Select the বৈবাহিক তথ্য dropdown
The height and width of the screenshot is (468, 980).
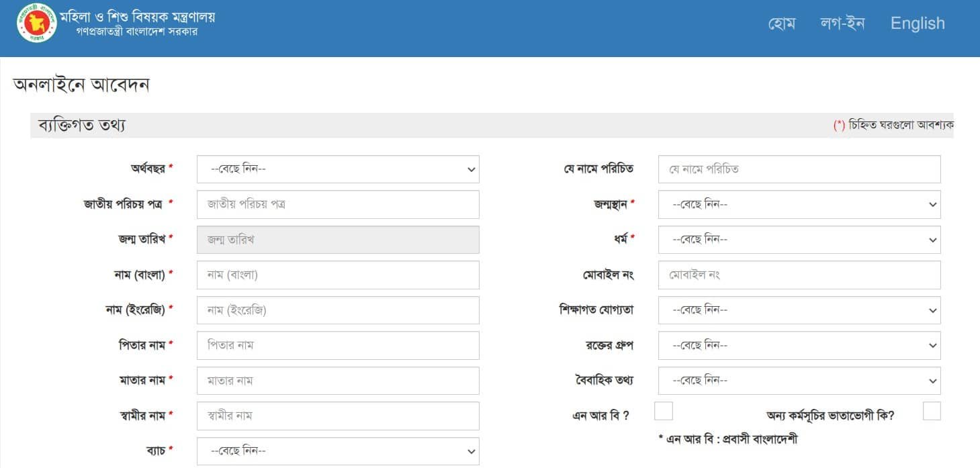(799, 381)
